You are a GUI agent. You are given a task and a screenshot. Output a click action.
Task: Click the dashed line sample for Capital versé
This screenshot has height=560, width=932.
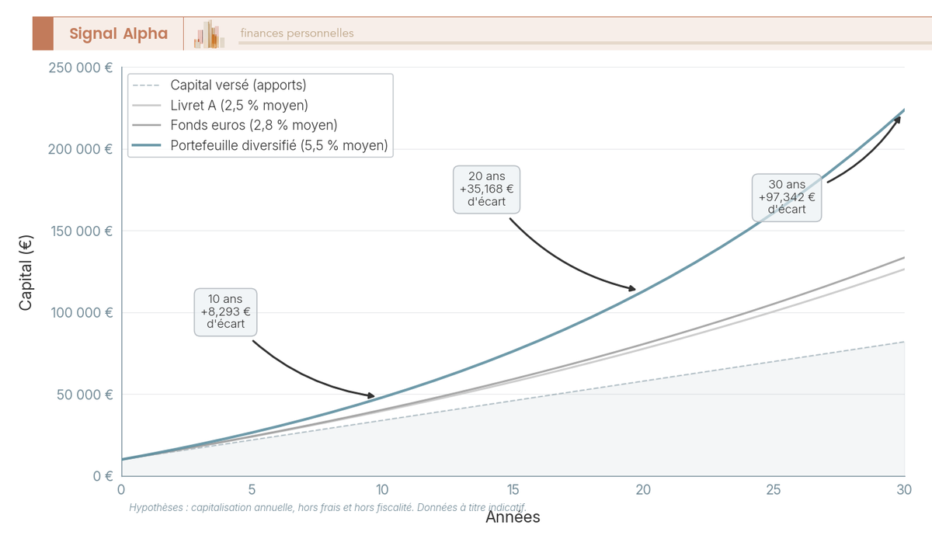tap(147, 85)
